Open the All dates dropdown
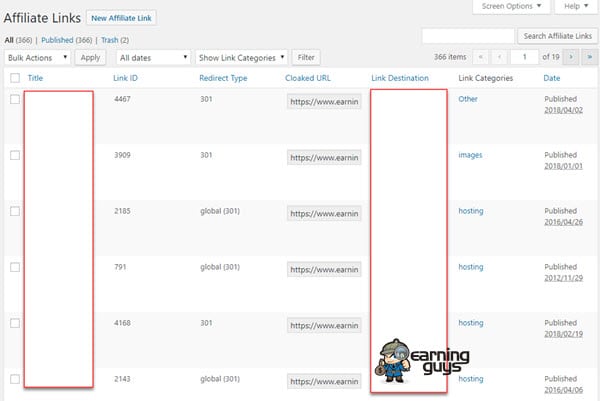 pyautogui.click(x=153, y=57)
